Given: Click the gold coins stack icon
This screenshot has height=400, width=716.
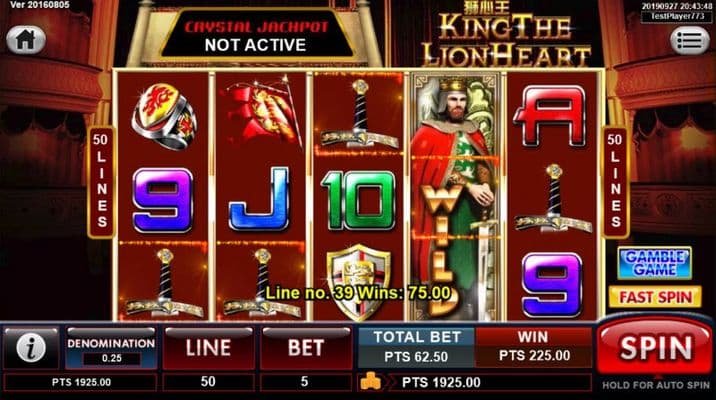Looking at the screenshot, I should coord(371,382).
